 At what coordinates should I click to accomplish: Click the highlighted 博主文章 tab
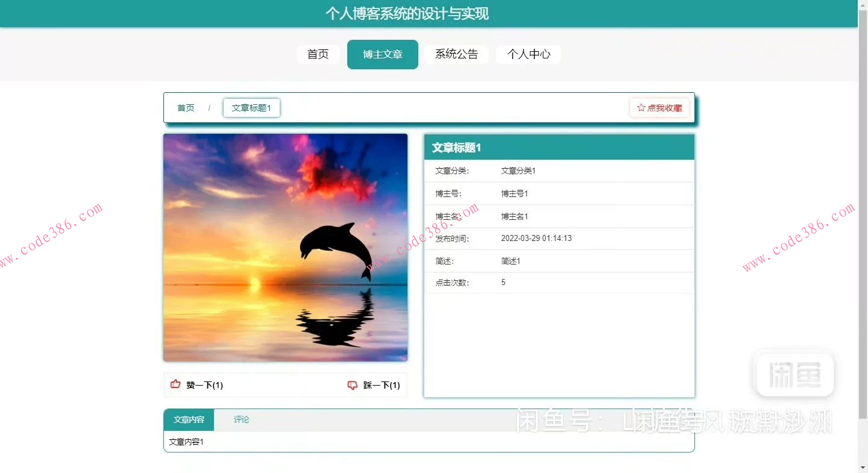pyautogui.click(x=382, y=54)
